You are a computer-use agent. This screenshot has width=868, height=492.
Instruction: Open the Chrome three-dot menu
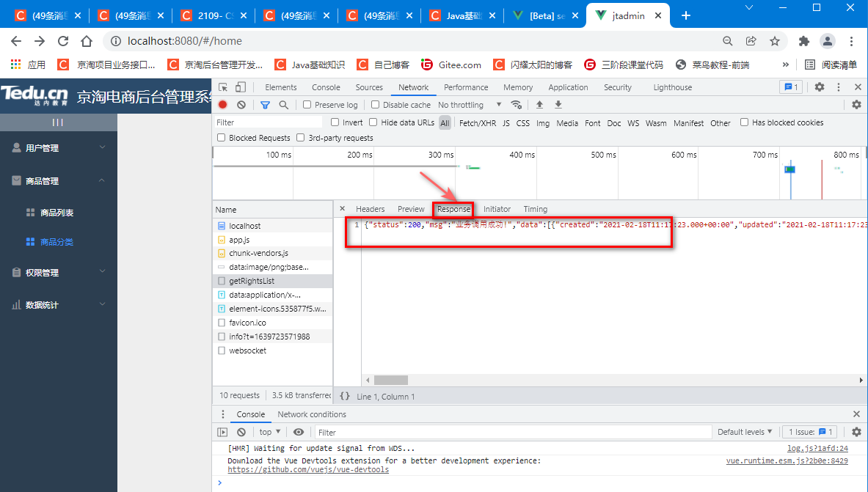[x=851, y=41]
